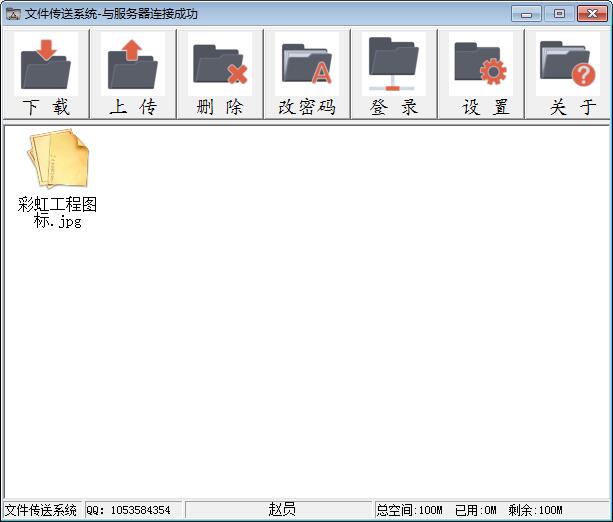The width and height of the screenshot is (613, 522).
Task: Select the 彩虹工程图标.jpg file thumbnail
Action: 57,159
